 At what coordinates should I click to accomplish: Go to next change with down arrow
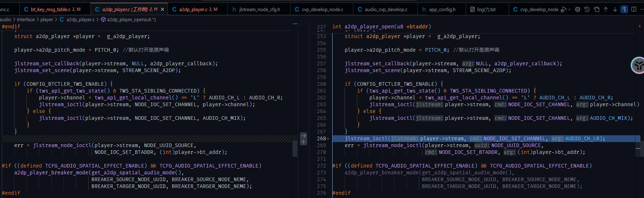615,9
